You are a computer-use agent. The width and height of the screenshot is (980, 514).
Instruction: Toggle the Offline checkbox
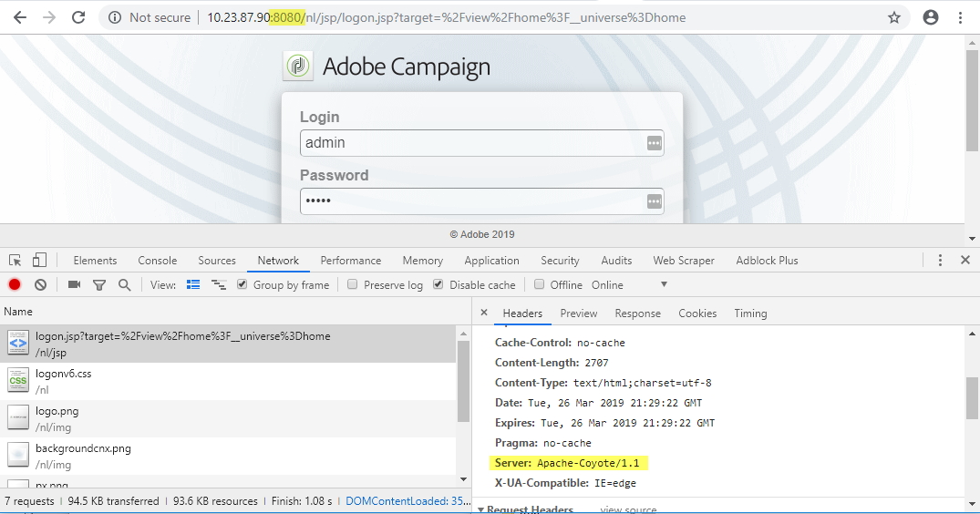point(540,284)
